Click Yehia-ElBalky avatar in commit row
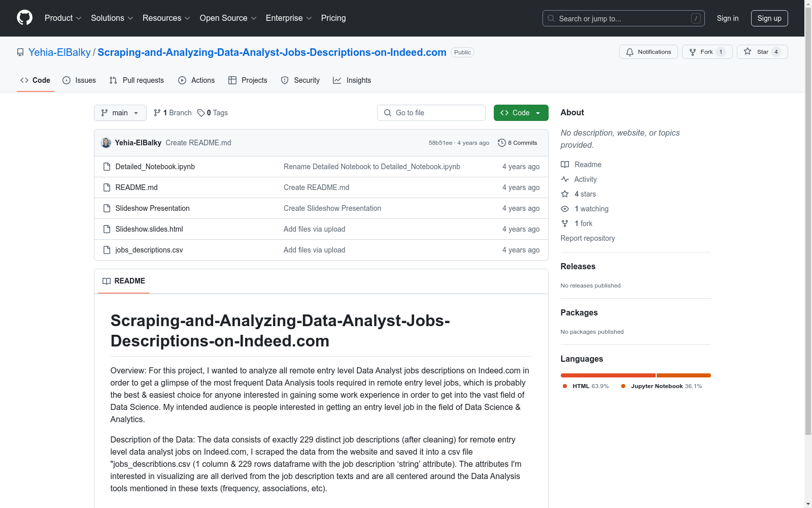This screenshot has height=508, width=812. pyautogui.click(x=106, y=143)
